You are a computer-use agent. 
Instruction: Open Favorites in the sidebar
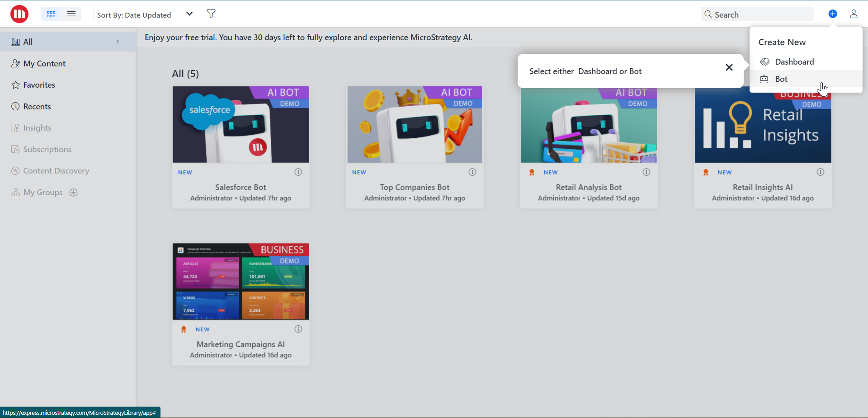(x=39, y=85)
